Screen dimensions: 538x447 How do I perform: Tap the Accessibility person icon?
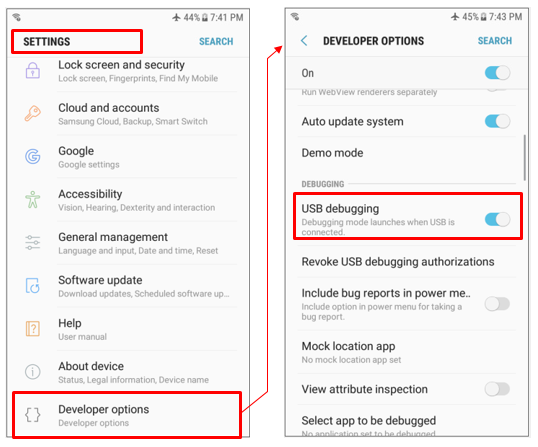point(33,200)
